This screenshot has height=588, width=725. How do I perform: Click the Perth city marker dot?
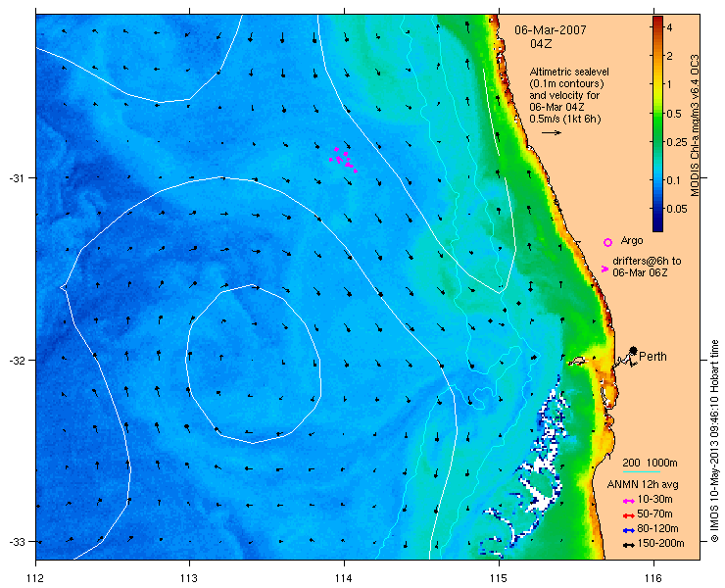point(633,350)
